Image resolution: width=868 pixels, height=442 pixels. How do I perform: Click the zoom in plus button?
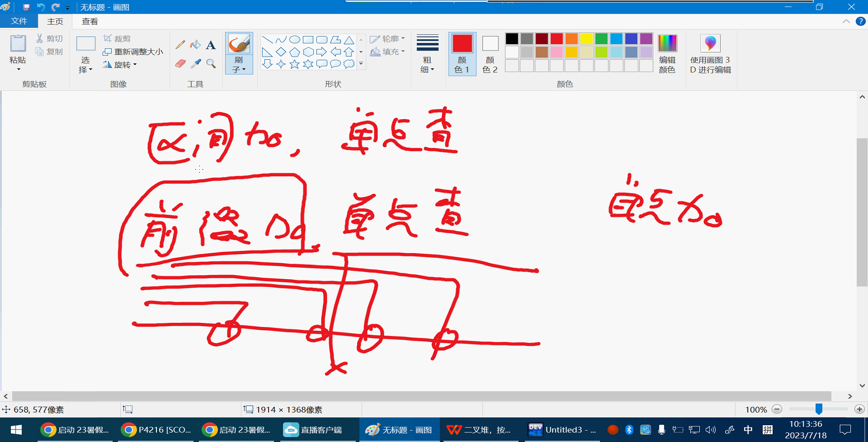[x=859, y=409]
